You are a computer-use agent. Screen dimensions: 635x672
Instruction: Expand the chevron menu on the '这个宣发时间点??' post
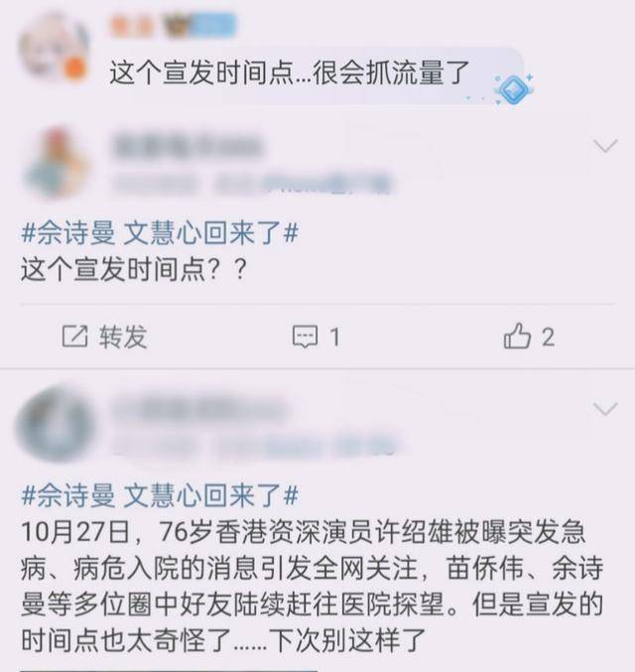(x=606, y=146)
